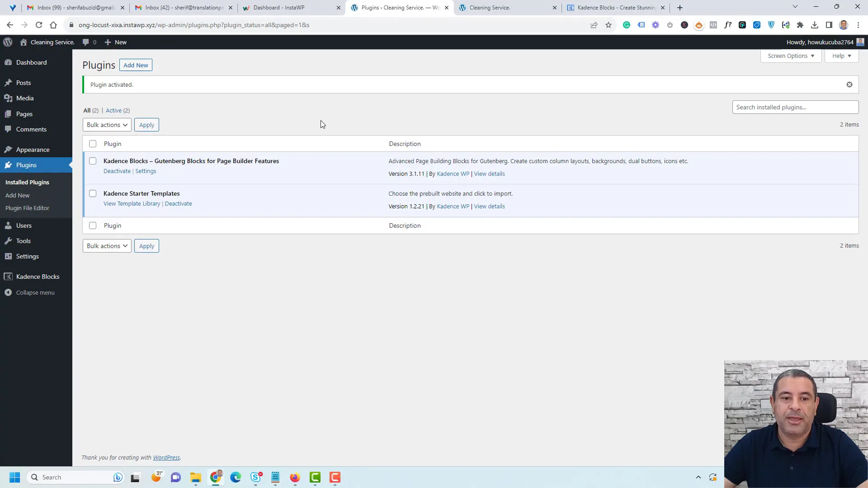This screenshot has width=868, height=488.
Task: Toggle checkbox for Kadence Starter Templates row
Action: [x=92, y=193]
